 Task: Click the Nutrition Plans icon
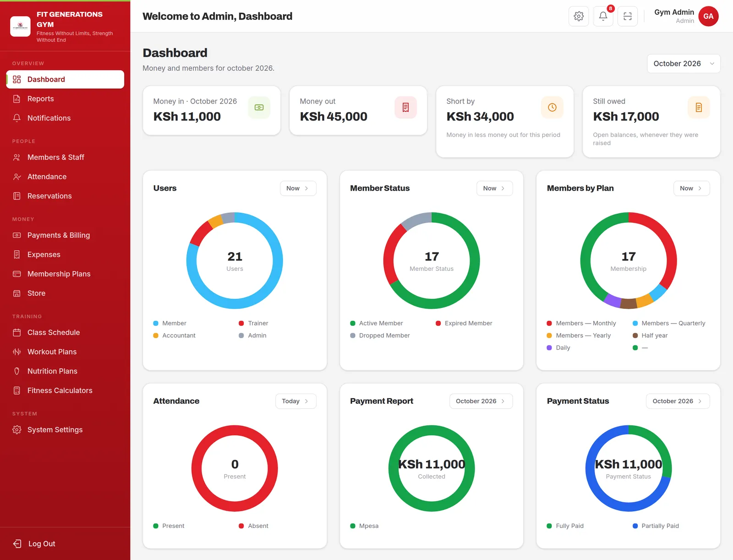click(x=17, y=371)
